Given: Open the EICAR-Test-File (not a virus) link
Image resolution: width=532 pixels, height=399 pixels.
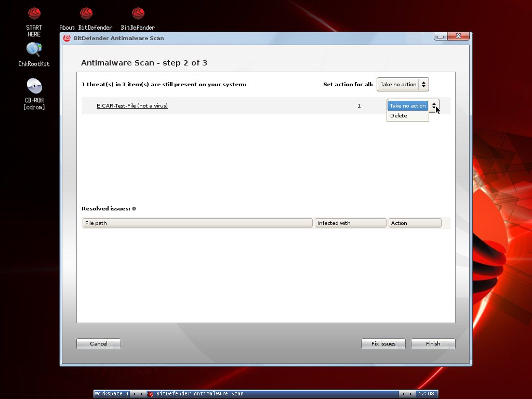Looking at the screenshot, I should click(132, 106).
